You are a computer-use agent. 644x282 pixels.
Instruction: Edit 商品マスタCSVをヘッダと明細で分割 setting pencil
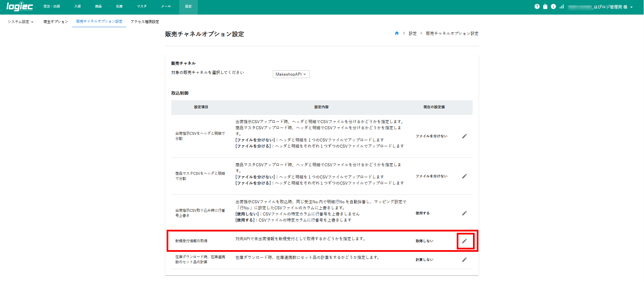[x=465, y=176]
